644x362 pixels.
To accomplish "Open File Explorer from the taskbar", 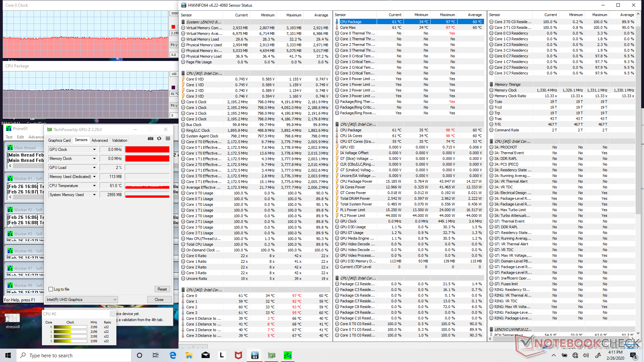I will [189, 355].
